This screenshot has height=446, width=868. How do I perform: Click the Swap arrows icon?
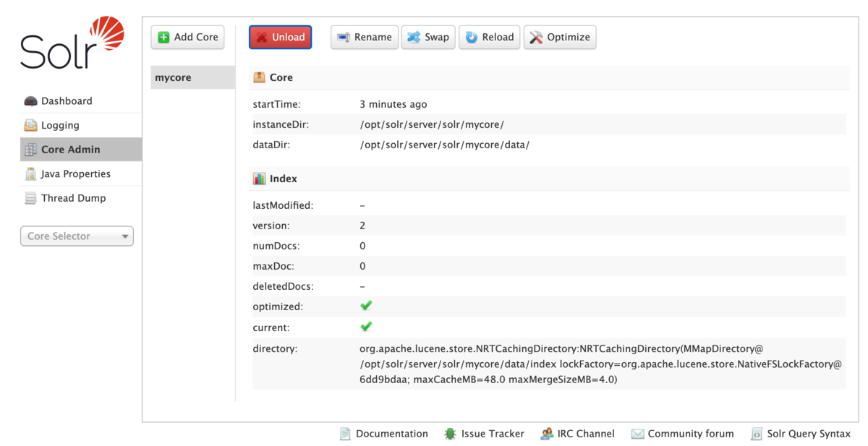click(414, 37)
